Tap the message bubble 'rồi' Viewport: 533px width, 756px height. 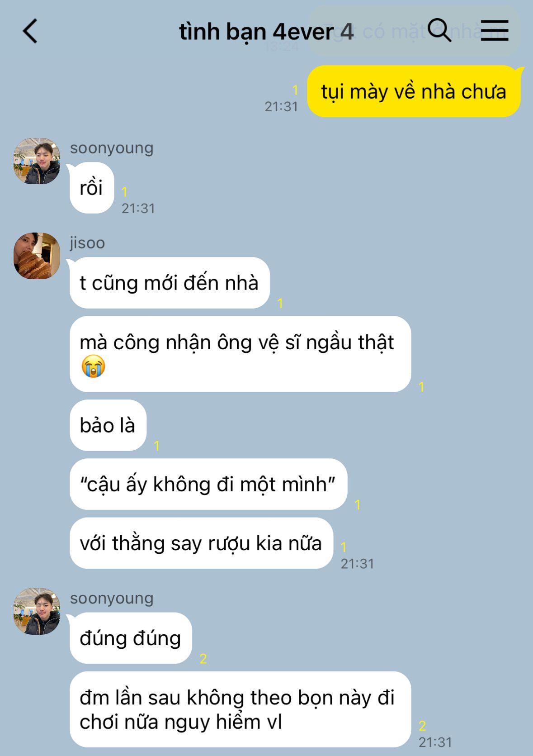[x=92, y=188]
